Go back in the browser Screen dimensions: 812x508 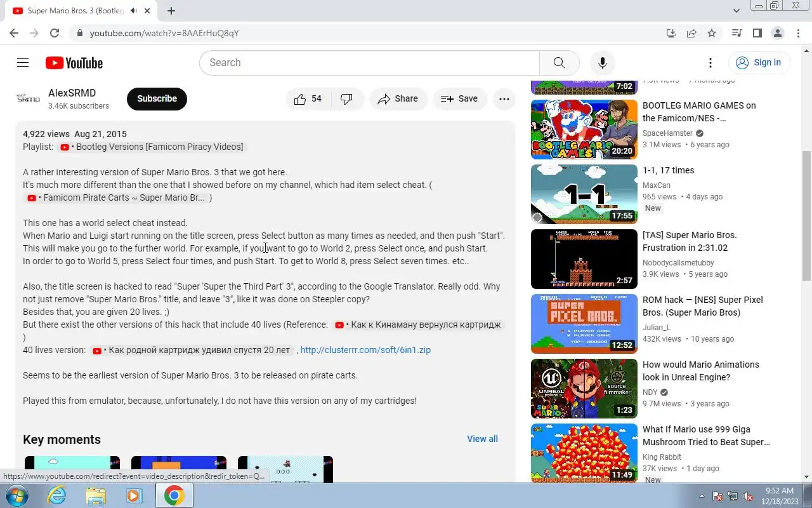click(14, 33)
